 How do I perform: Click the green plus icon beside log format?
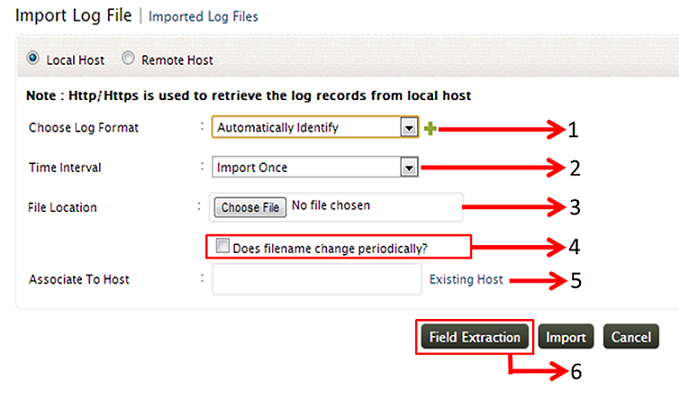click(431, 129)
